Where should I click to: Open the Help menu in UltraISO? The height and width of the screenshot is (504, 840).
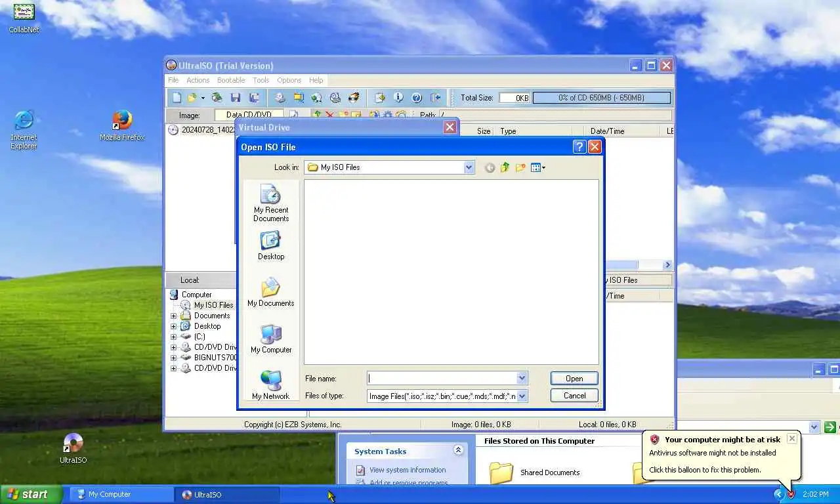pos(316,80)
